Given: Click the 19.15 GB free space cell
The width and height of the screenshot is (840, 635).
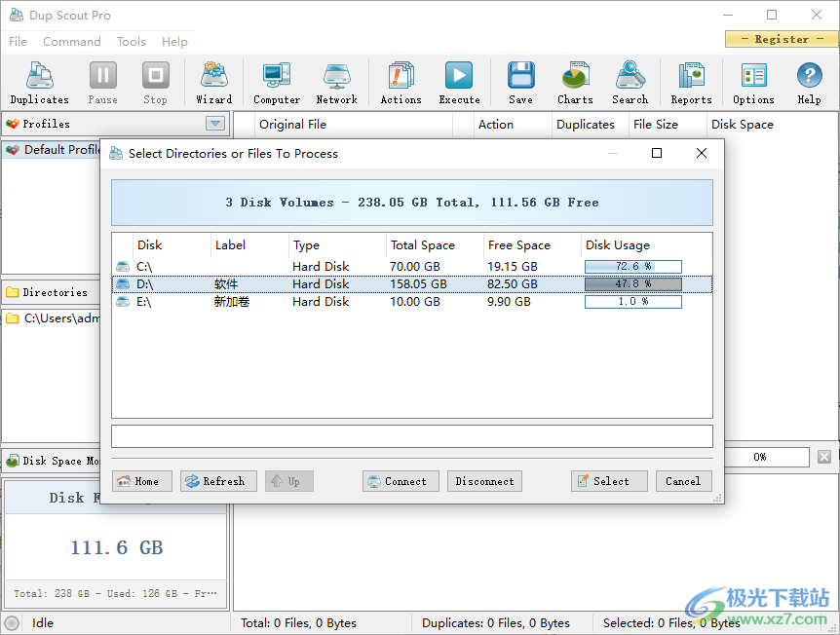Looking at the screenshot, I should [513, 267].
